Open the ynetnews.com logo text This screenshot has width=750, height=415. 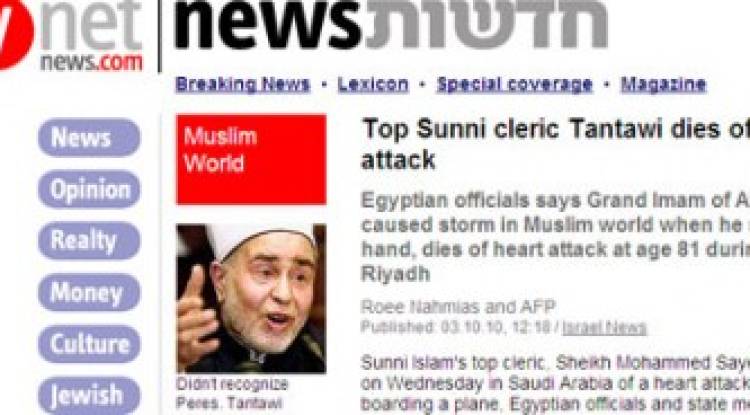[x=91, y=37]
